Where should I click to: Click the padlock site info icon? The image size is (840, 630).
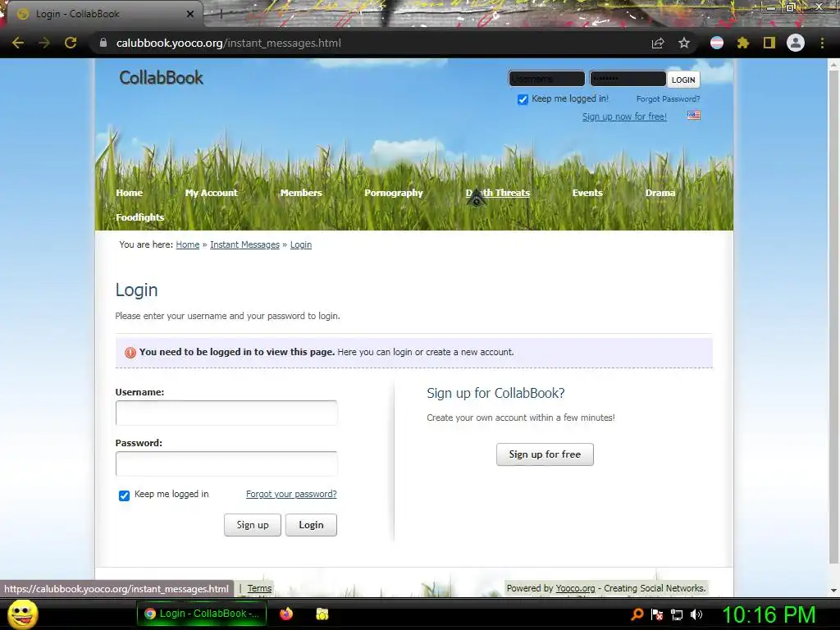click(103, 43)
